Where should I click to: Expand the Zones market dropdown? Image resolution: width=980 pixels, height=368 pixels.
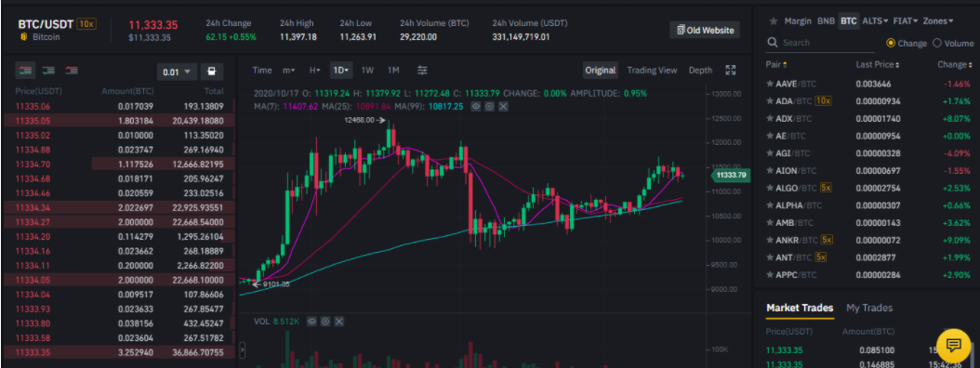938,21
